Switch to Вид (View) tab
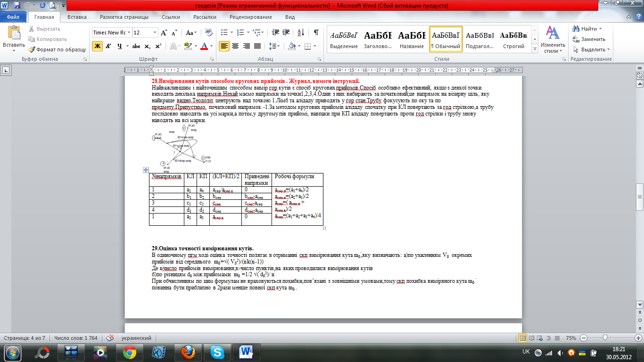Image resolution: width=644 pixels, height=362 pixels. point(290,17)
